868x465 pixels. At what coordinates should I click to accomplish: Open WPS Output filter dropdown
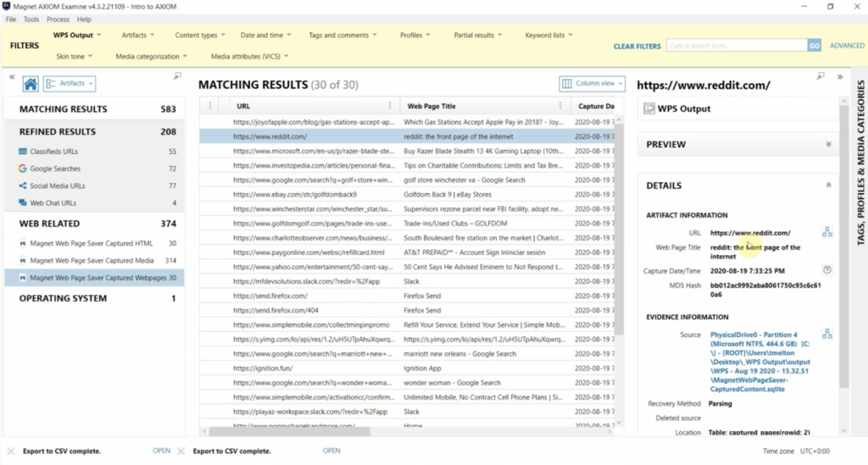77,35
